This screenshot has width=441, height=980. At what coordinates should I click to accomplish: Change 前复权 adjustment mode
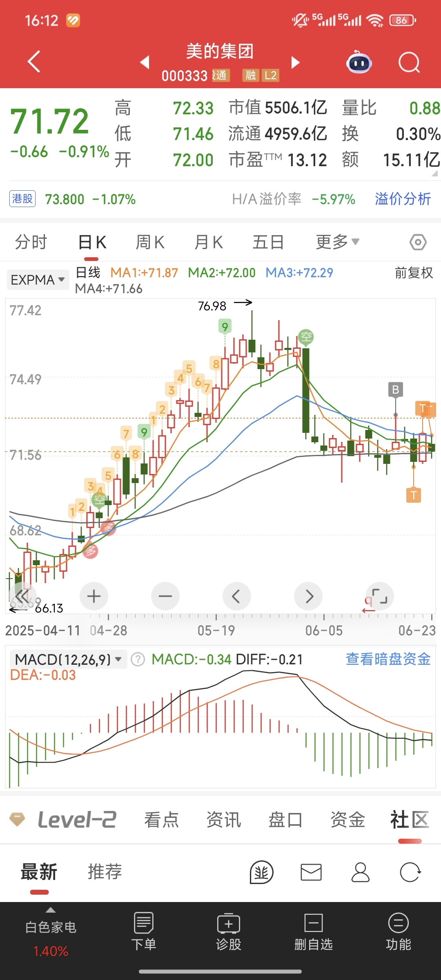pyautogui.click(x=414, y=273)
